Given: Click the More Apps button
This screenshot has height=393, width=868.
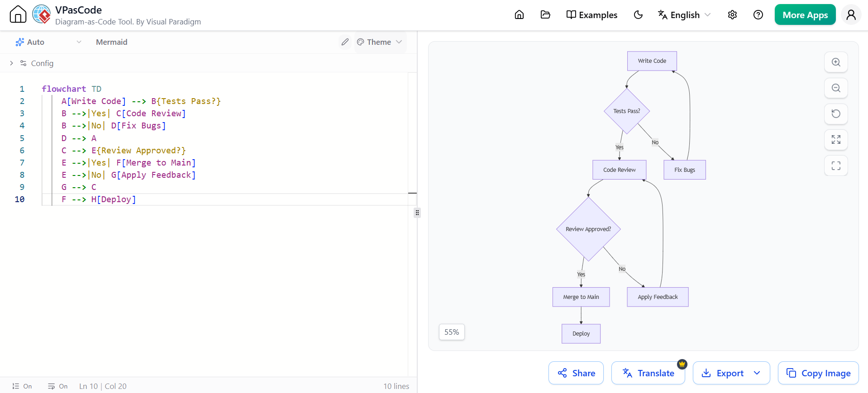Looking at the screenshot, I should (805, 15).
